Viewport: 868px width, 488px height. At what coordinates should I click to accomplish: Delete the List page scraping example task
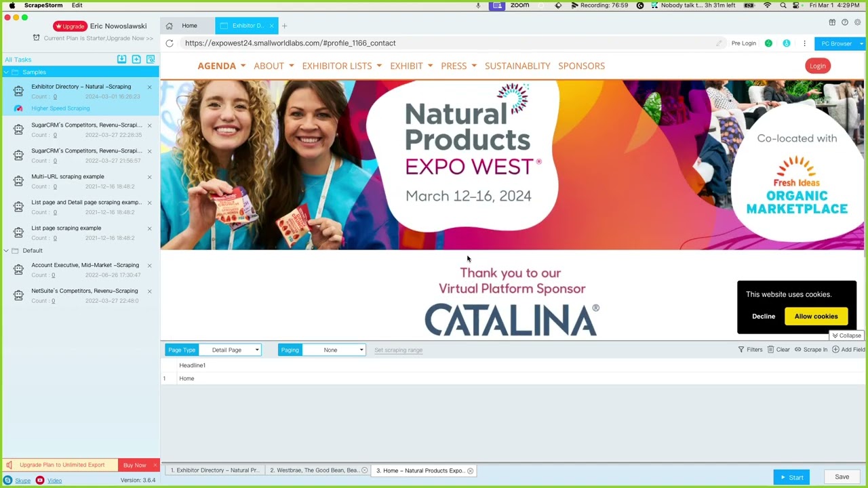tap(150, 228)
